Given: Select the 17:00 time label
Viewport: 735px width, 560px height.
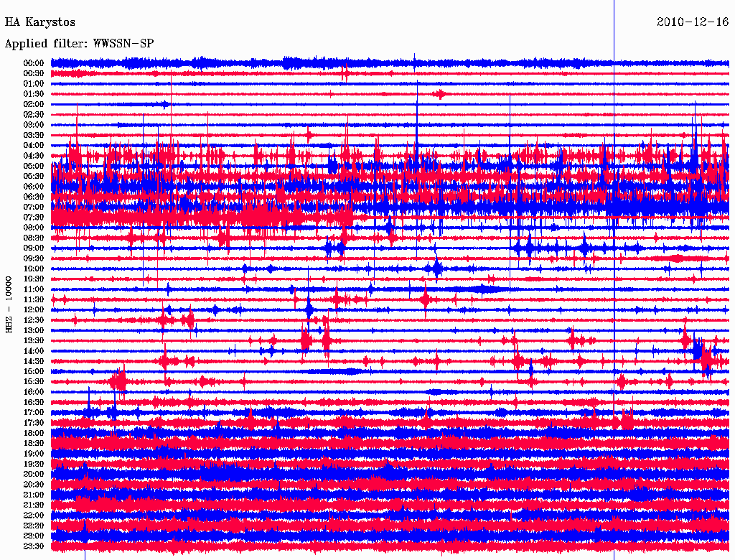Looking at the screenshot, I should click(33, 413).
